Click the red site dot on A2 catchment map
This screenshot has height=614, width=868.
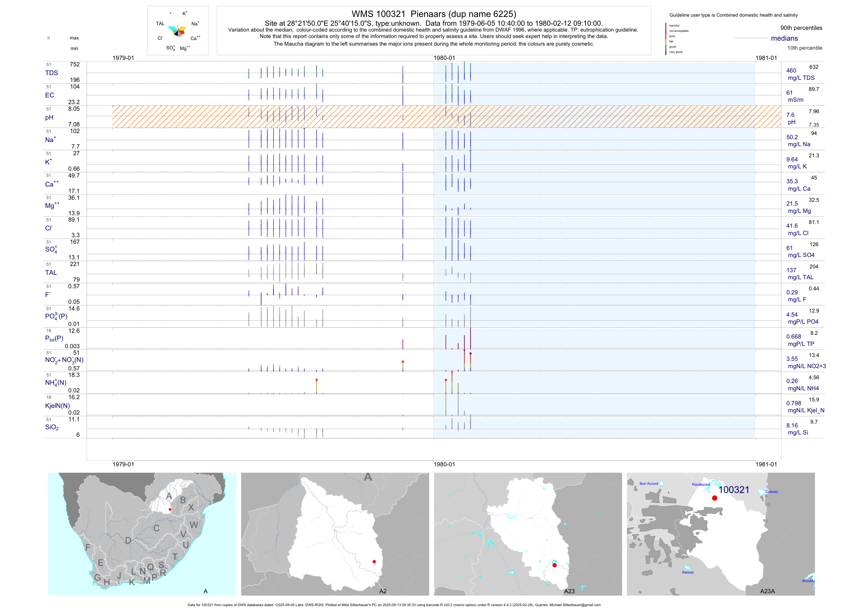(374, 561)
